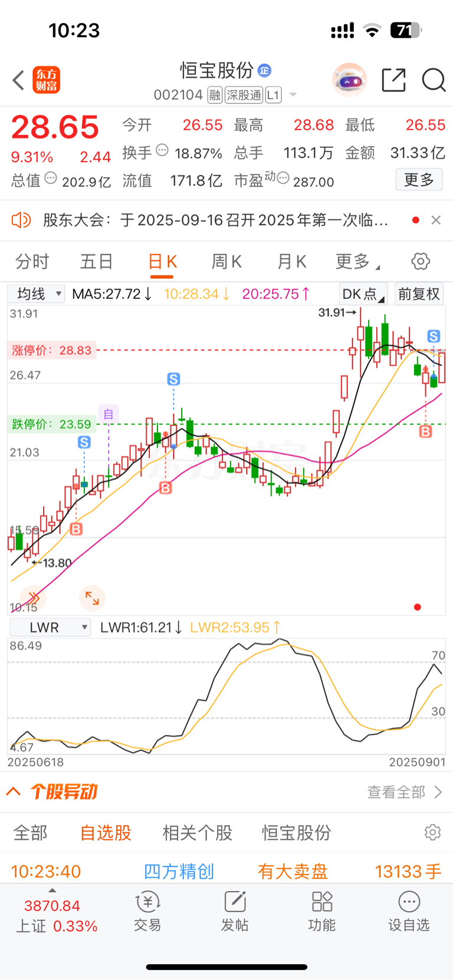The width and height of the screenshot is (453, 980).
Task: Tap the MA5:27.72 value label
Action: tap(111, 293)
